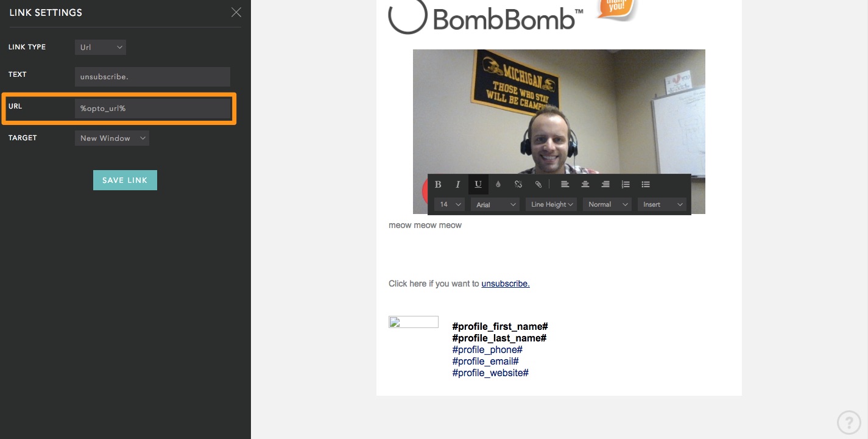The height and width of the screenshot is (439, 868).
Task: Open the Arial font dropdown
Action: pyautogui.click(x=495, y=205)
